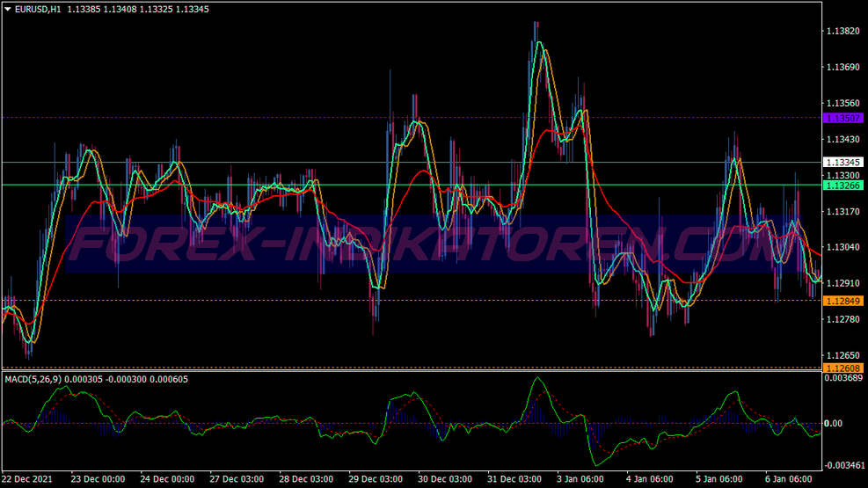The height and width of the screenshot is (488, 868).
Task: Click the 0.003689 MACD scale value
Action: tap(843, 378)
